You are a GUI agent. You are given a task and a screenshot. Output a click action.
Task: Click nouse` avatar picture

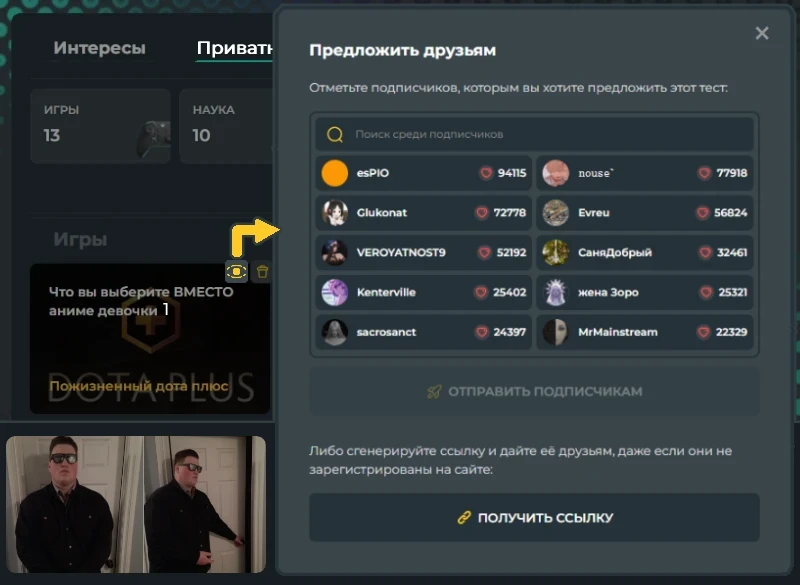click(x=556, y=173)
